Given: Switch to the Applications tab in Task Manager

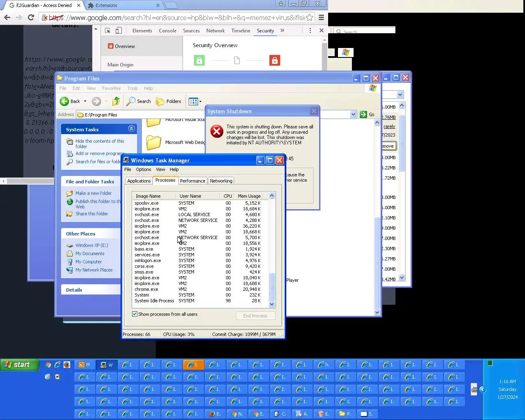Looking at the screenshot, I should [x=139, y=181].
